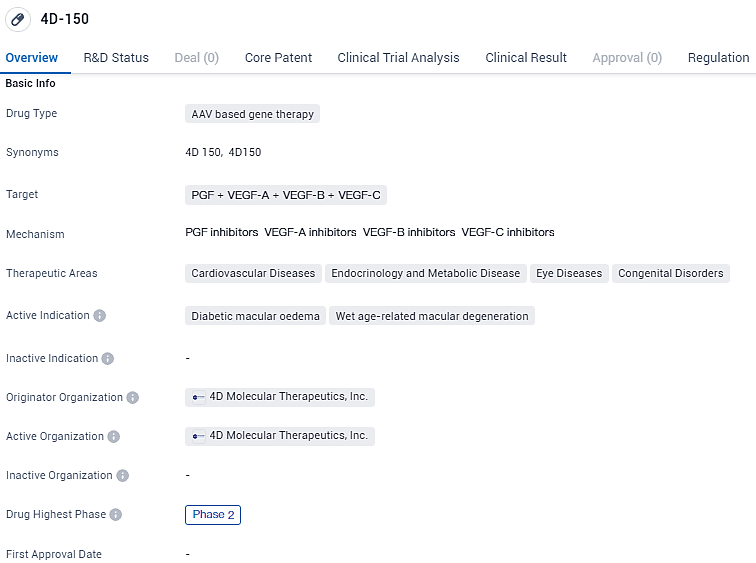Open Diabetic macular oedema indication tag
This screenshot has height=563, width=756.
pos(255,316)
